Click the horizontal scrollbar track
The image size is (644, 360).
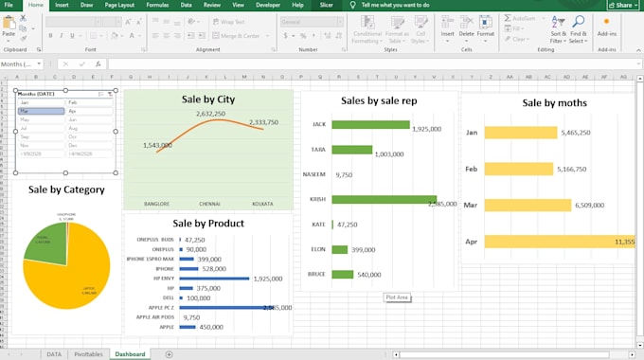513,354
